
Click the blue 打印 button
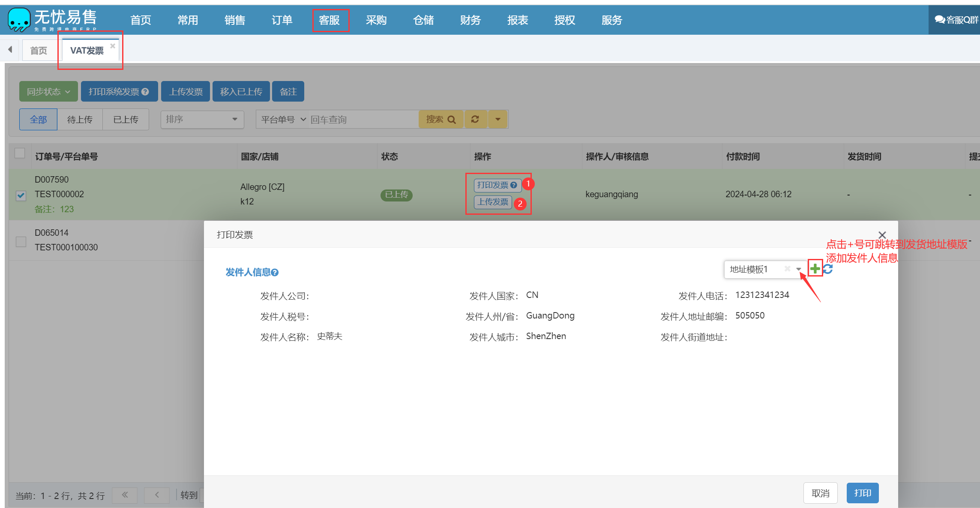point(862,493)
